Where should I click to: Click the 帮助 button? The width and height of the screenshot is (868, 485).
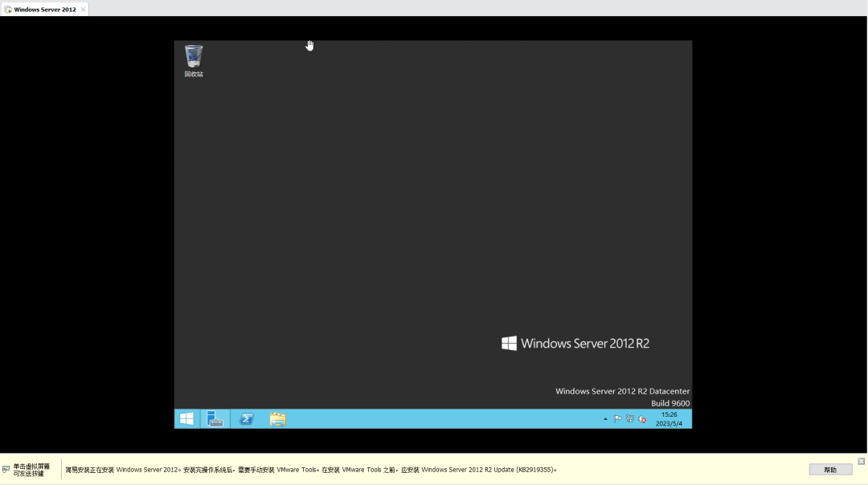[x=830, y=470]
